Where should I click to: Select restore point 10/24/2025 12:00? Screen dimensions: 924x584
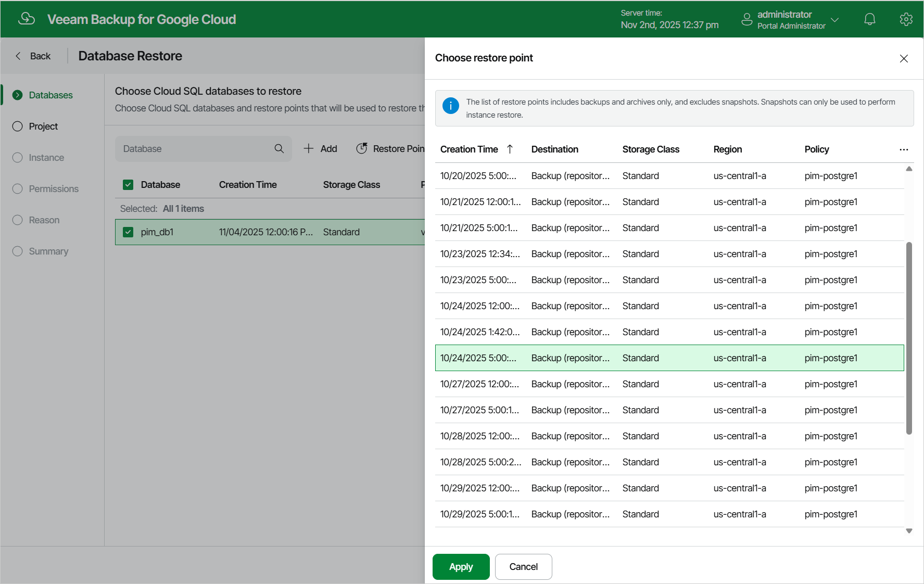click(669, 306)
